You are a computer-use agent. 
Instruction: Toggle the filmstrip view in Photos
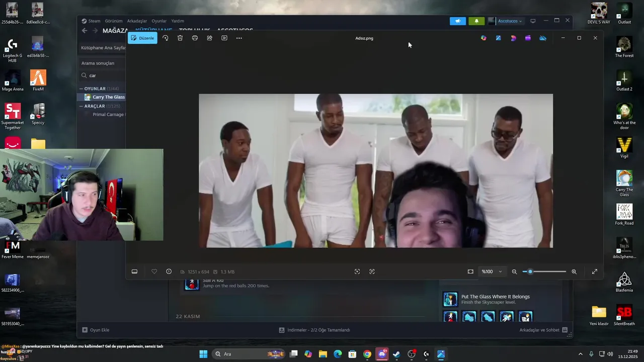pyautogui.click(x=134, y=271)
